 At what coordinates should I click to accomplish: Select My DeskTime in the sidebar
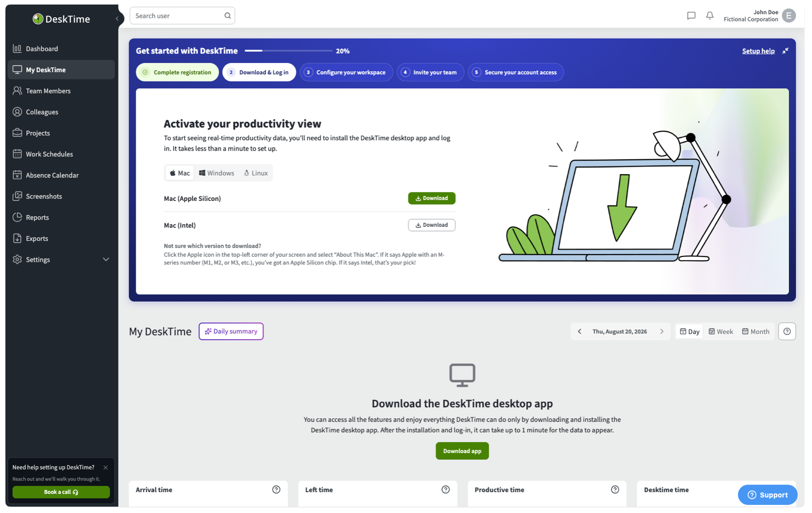tap(61, 70)
